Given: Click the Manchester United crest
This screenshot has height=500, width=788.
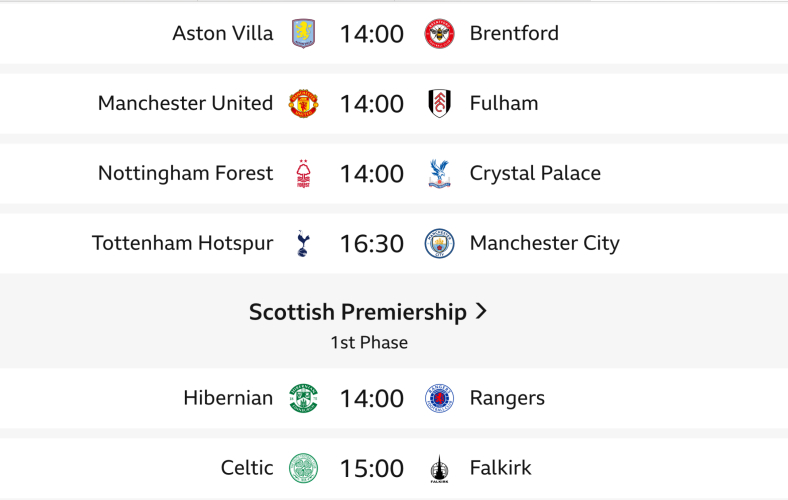Looking at the screenshot, I should [x=303, y=104].
